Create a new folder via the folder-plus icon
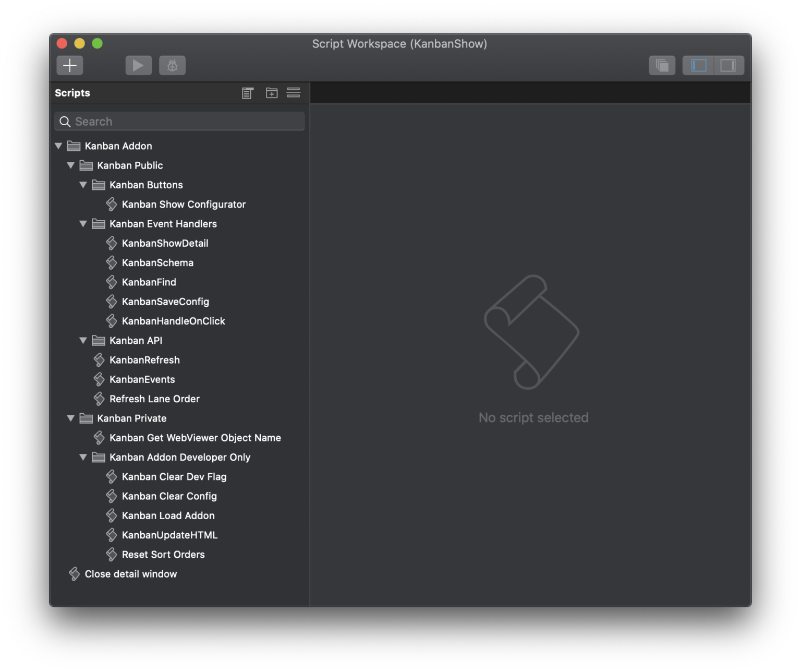The width and height of the screenshot is (801, 672). (x=271, y=92)
